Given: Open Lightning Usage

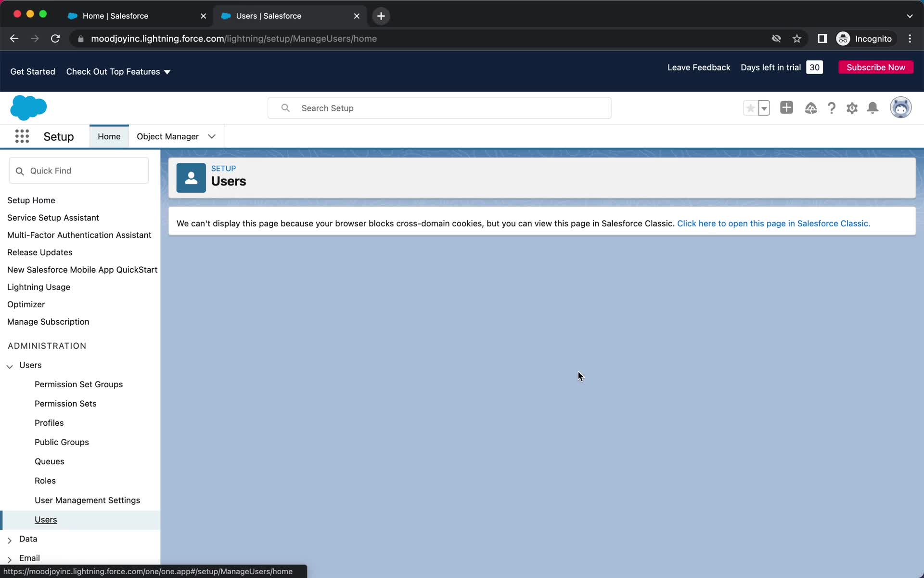Looking at the screenshot, I should point(38,287).
